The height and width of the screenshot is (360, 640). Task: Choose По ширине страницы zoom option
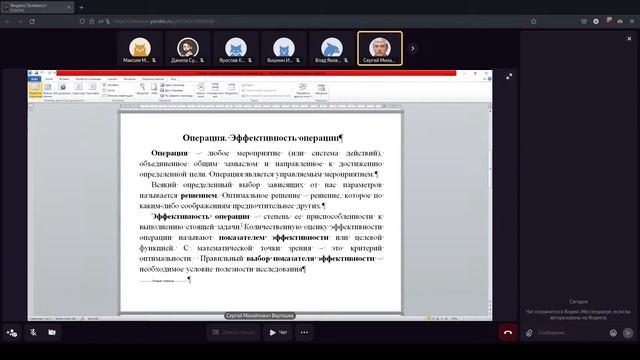pos(176,96)
